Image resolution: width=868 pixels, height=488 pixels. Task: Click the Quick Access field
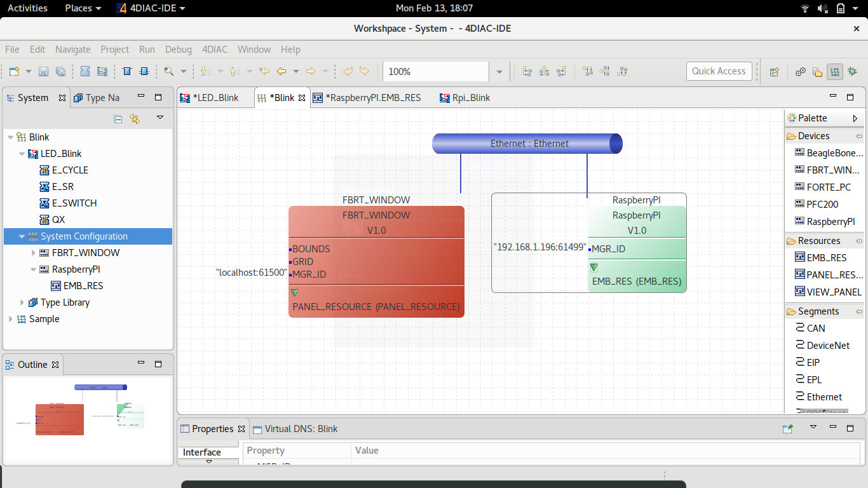719,71
